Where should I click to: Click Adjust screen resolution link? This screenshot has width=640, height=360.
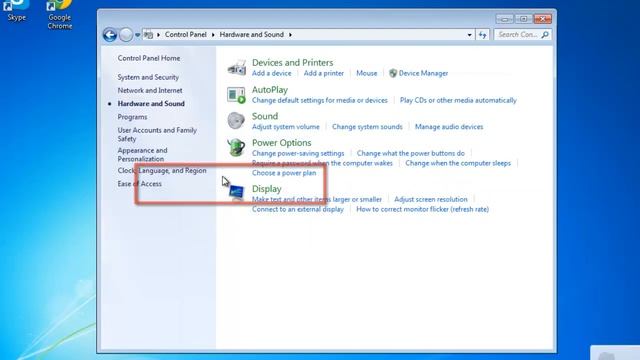[x=431, y=199]
